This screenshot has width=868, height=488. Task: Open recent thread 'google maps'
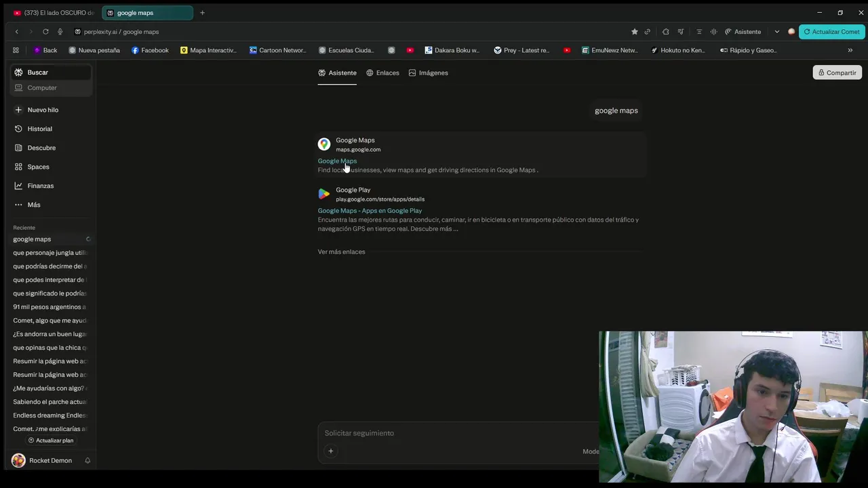(x=51, y=239)
